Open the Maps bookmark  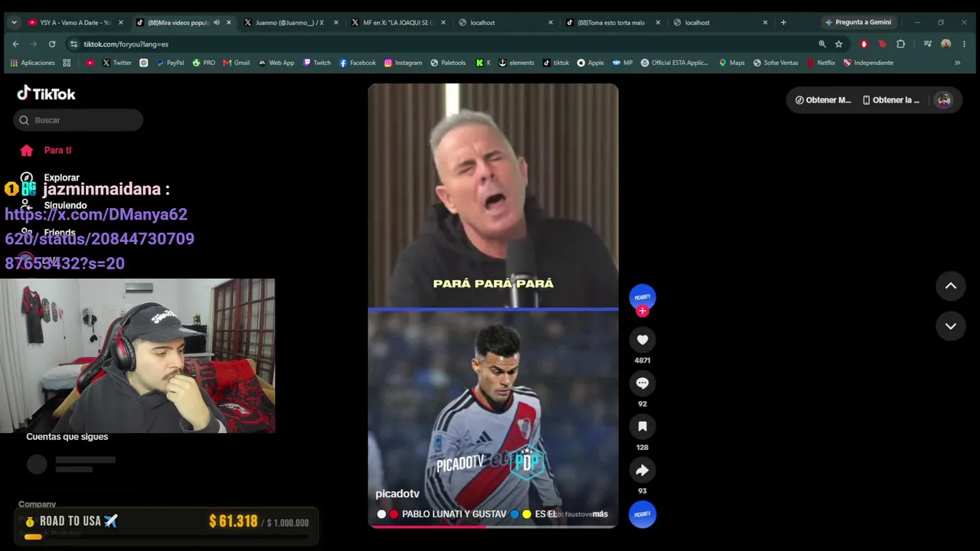732,63
